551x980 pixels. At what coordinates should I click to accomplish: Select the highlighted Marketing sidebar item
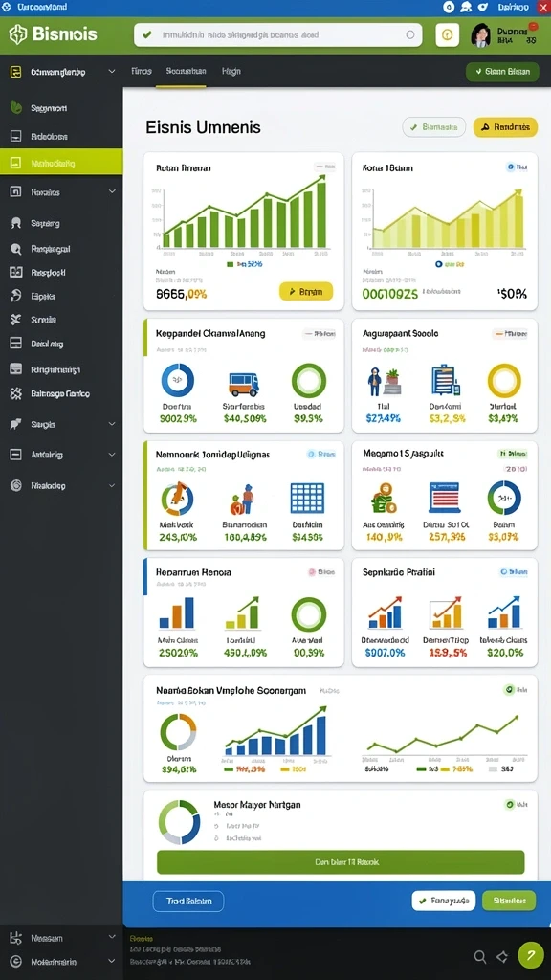[x=61, y=163]
